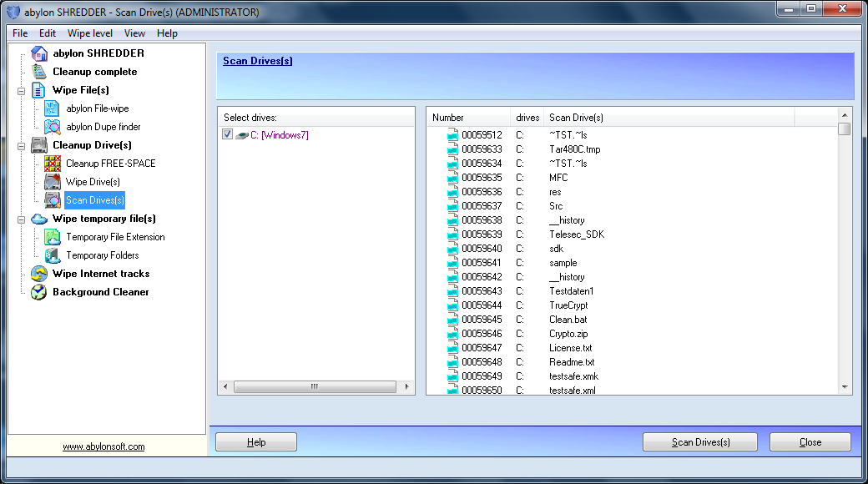Viewport: 868px width, 484px height.
Task: Sort by the Number column header
Action: click(469, 118)
